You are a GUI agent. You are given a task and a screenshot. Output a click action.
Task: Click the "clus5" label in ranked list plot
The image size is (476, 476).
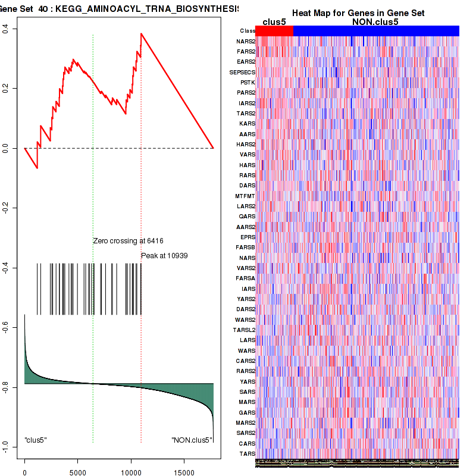click(x=36, y=440)
